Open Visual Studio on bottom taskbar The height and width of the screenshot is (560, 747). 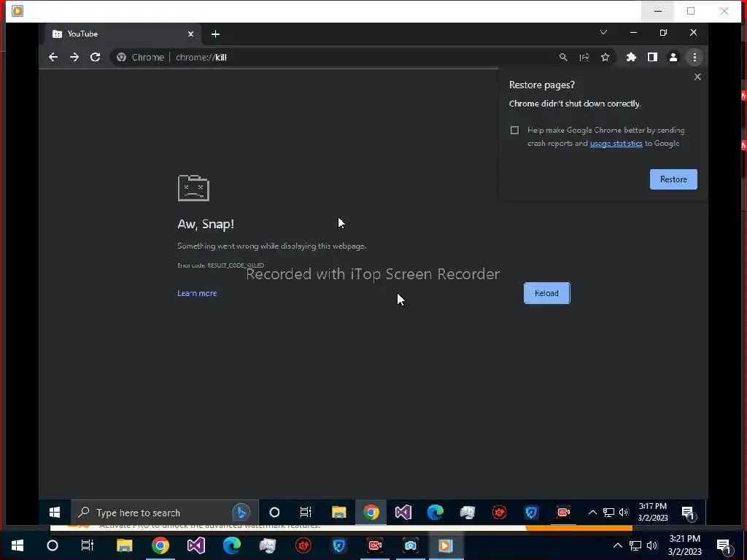click(196, 545)
